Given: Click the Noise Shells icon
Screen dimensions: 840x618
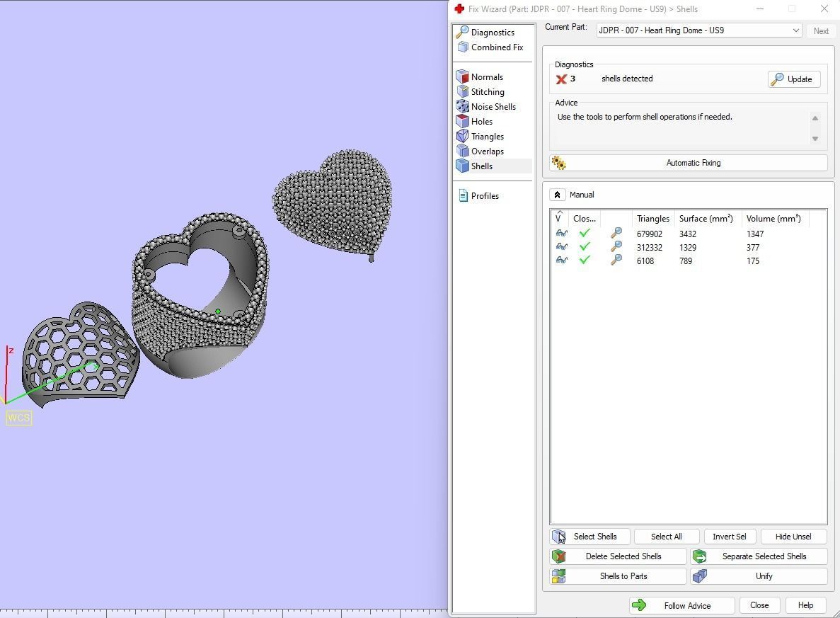Looking at the screenshot, I should pos(462,107).
